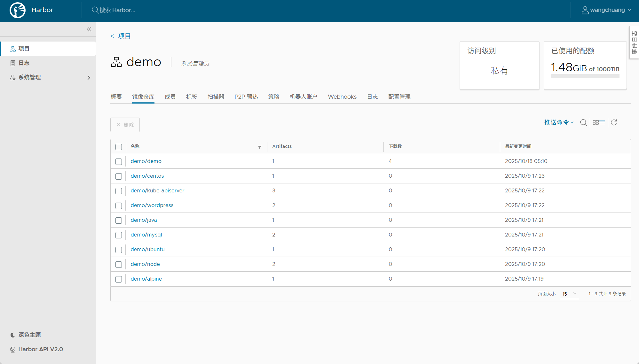
Task: Click the Harbor lighthouse logo
Action: (18, 10)
